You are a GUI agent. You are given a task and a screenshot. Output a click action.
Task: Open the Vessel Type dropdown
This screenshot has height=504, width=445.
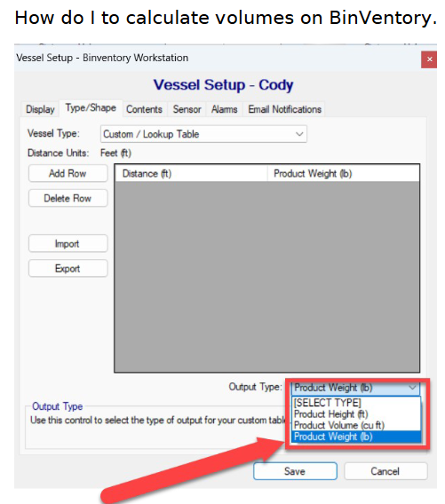pos(203,134)
